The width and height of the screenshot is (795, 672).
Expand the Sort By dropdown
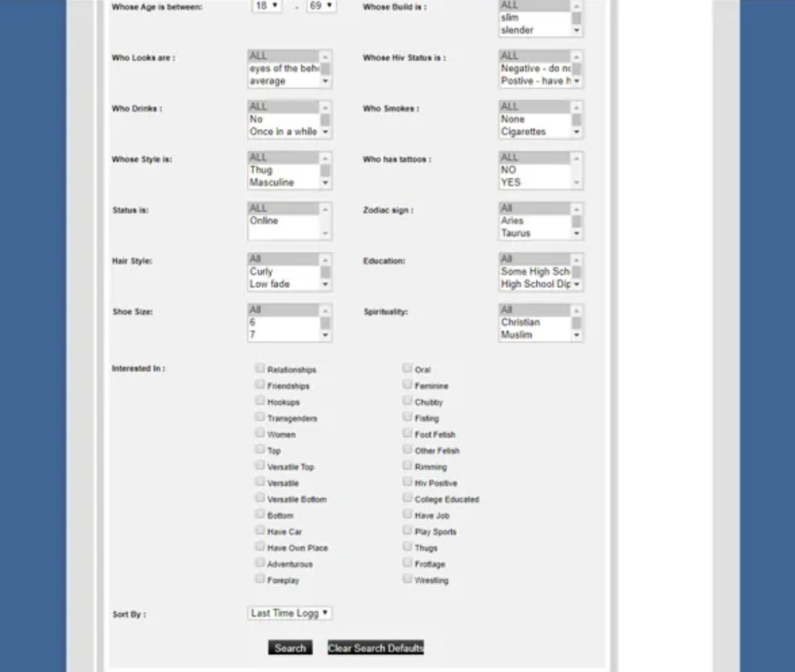pyautogui.click(x=290, y=613)
